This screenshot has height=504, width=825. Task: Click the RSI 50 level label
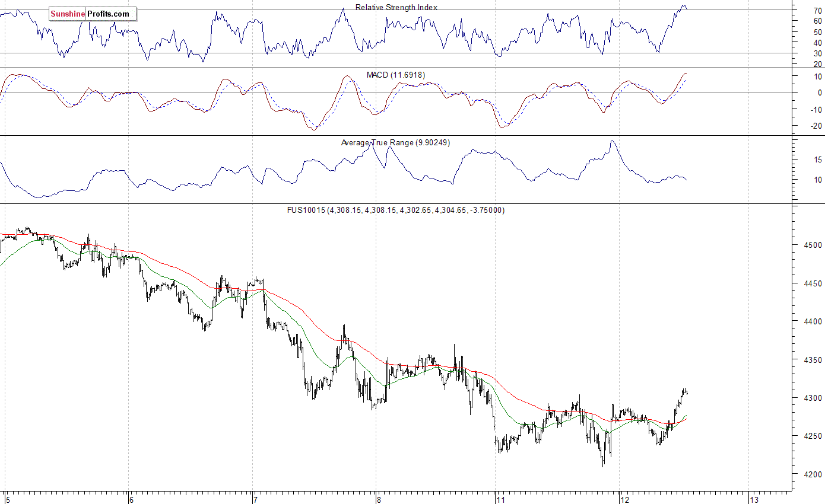tap(817, 32)
